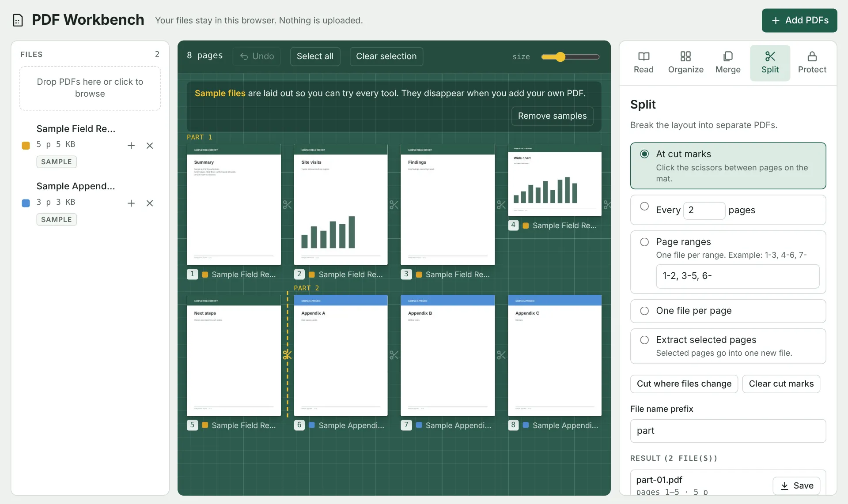
Task: Click the blue swatch of Sample Appendix
Action: point(26,203)
